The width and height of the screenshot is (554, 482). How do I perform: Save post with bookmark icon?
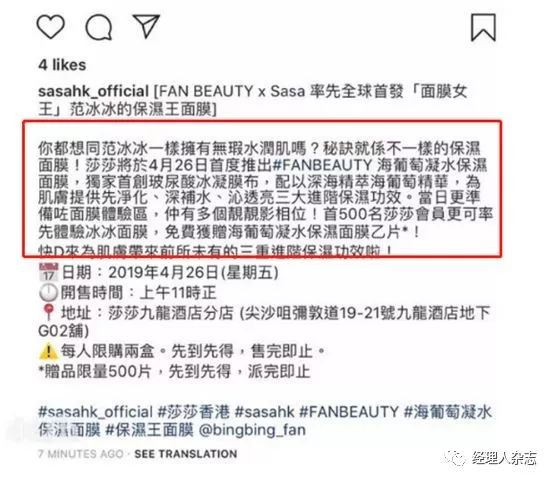483,27
